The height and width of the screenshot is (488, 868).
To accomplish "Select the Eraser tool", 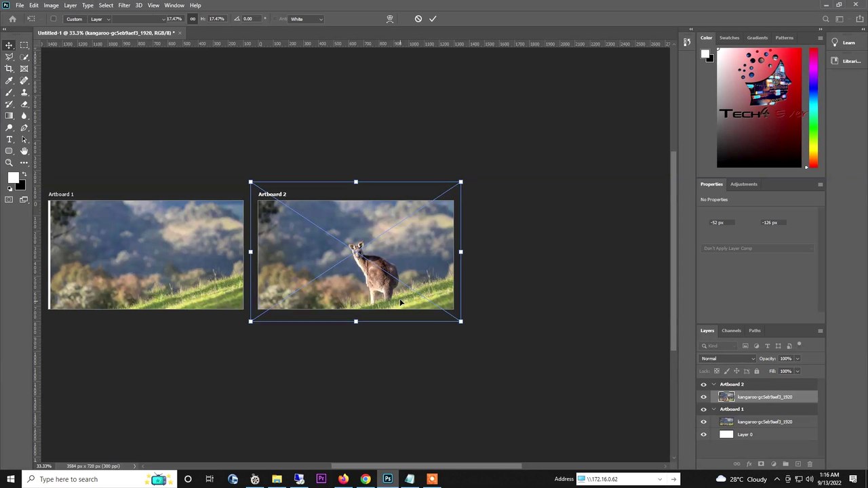I will click(24, 104).
